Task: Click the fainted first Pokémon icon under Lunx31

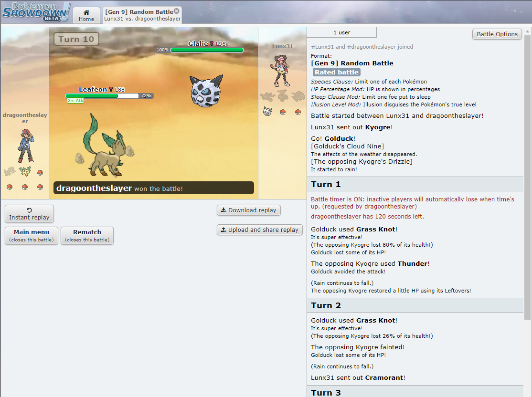Action: coord(267,96)
